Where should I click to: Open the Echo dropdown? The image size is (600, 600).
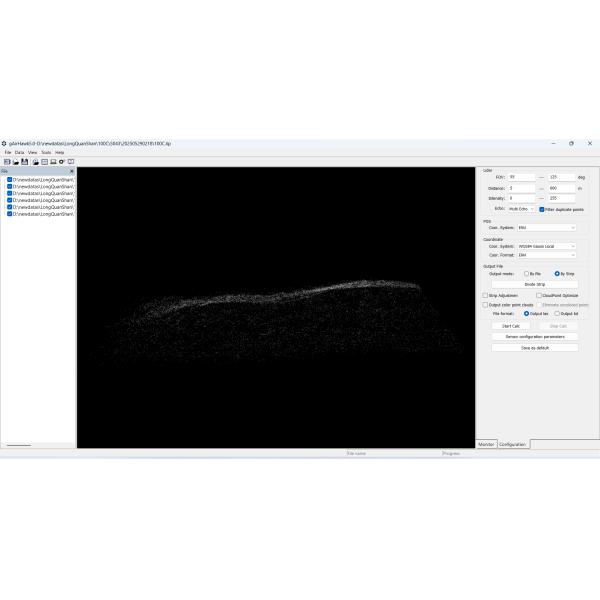click(521, 209)
